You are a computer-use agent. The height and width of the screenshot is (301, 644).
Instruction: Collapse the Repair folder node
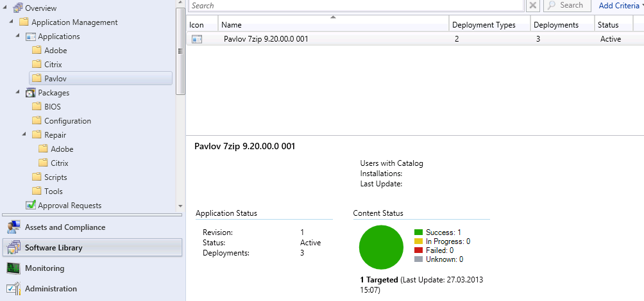24,135
